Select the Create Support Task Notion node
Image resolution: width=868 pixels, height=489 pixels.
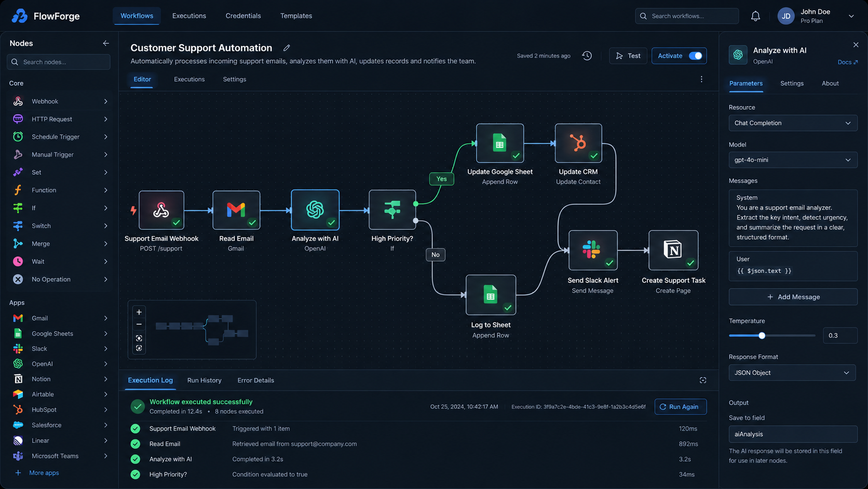coord(673,250)
